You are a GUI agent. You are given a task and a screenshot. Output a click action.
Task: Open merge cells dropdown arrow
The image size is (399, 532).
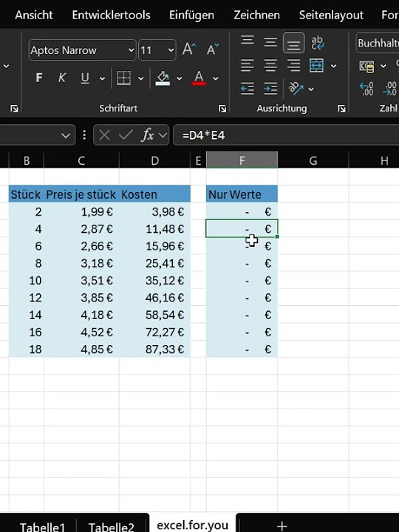334,66
